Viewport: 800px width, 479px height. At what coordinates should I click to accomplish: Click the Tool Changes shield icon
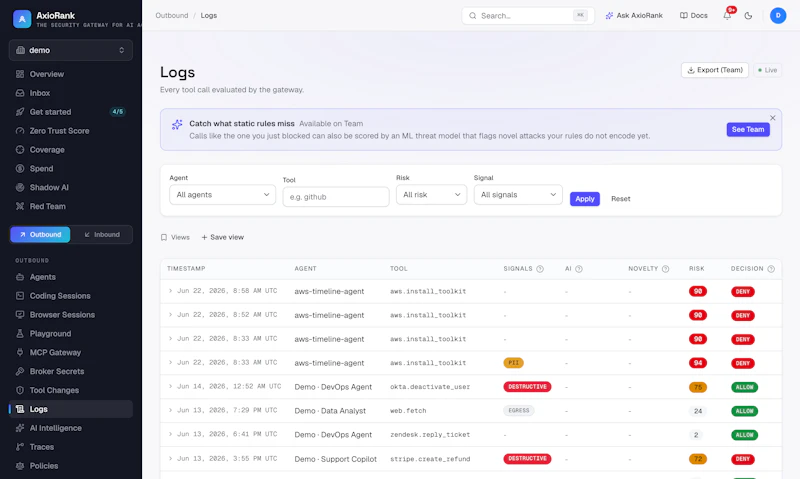[x=20, y=390]
